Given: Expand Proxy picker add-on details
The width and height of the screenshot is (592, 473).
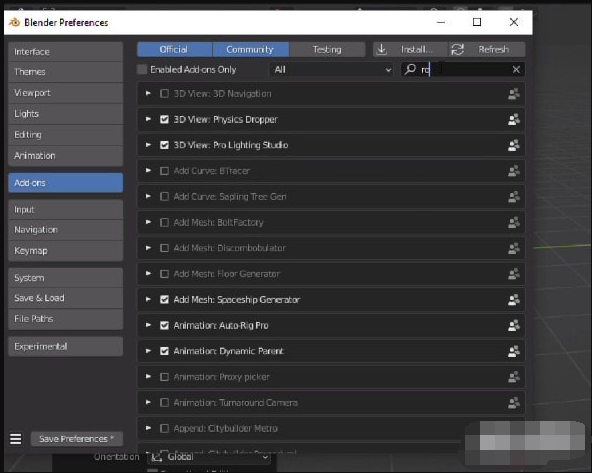Looking at the screenshot, I should click(148, 376).
